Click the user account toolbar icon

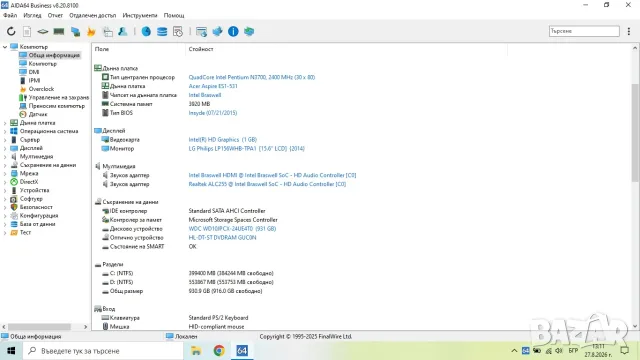pyautogui.click(x=122, y=31)
